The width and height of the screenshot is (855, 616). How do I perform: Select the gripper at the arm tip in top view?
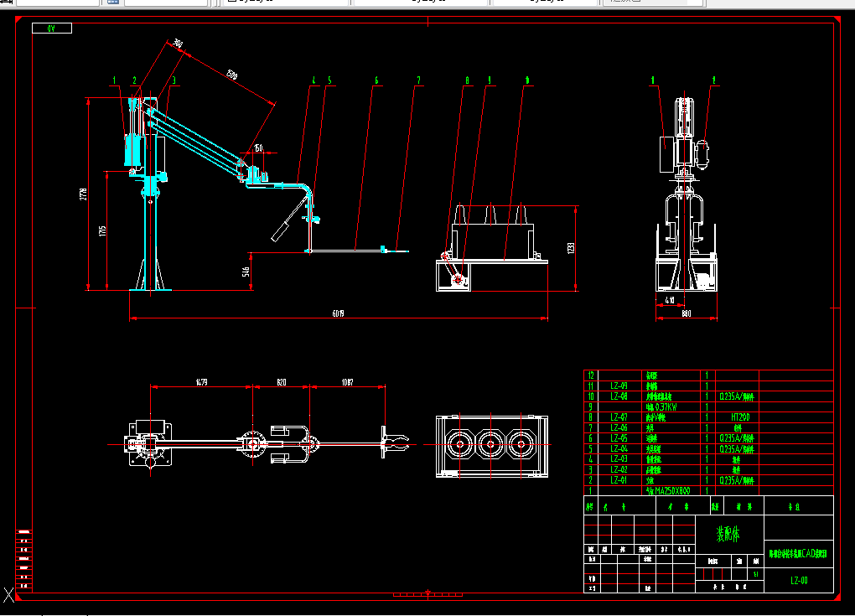click(x=395, y=443)
